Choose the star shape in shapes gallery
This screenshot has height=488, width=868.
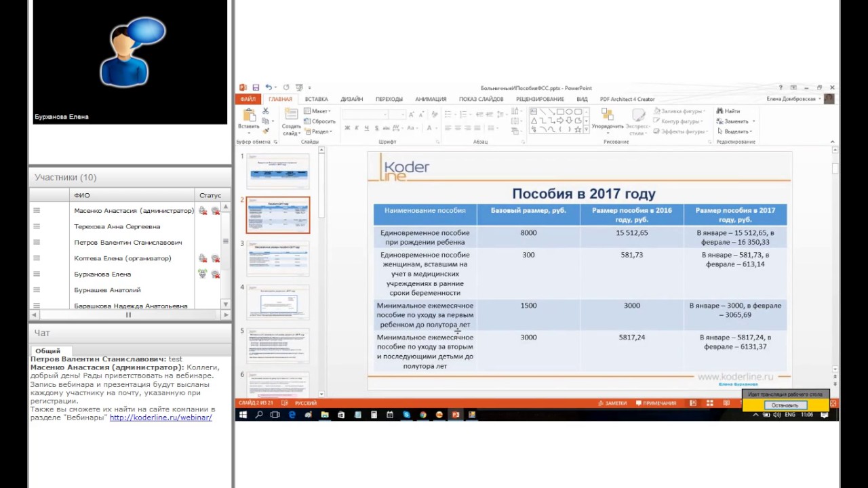(578, 129)
